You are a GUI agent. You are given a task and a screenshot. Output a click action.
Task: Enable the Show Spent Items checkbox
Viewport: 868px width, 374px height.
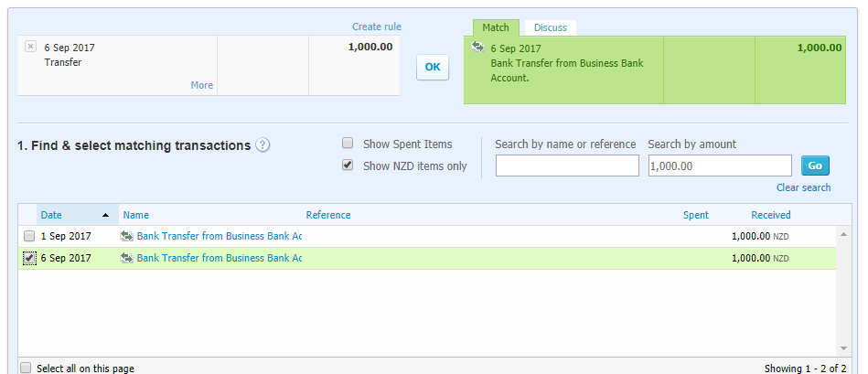pos(348,144)
